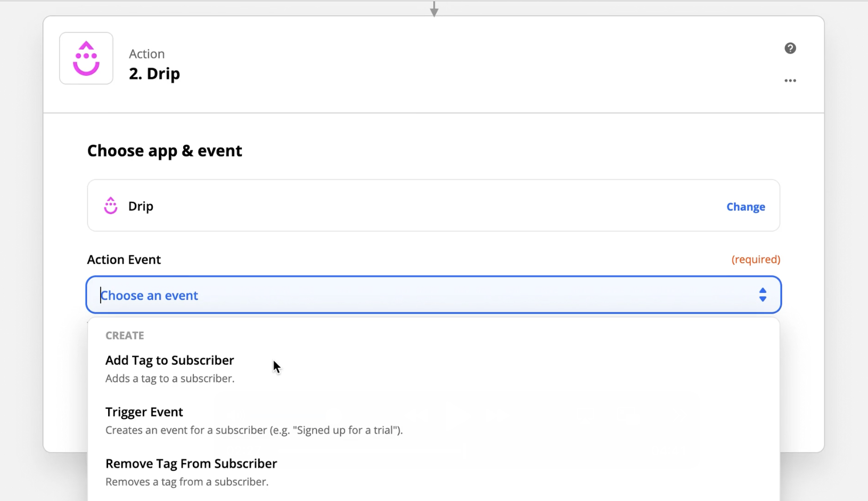Click the orange (required) indicator

756,260
